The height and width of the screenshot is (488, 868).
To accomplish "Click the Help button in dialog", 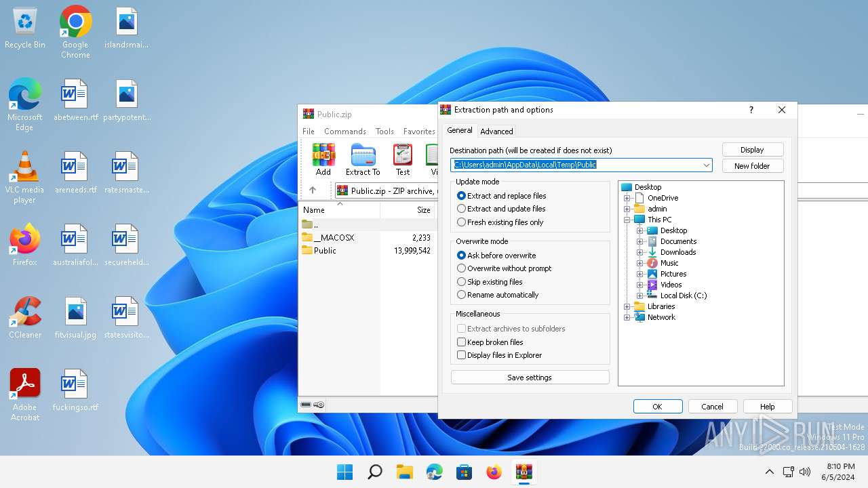I will [768, 407].
